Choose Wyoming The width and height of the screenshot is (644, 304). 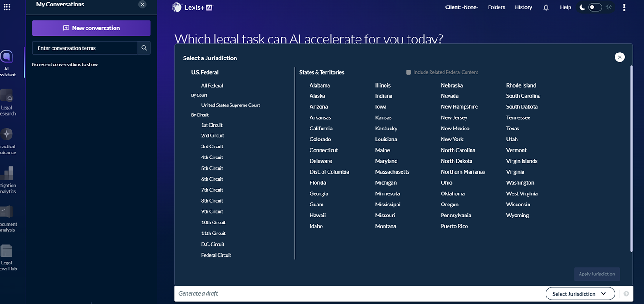point(517,216)
